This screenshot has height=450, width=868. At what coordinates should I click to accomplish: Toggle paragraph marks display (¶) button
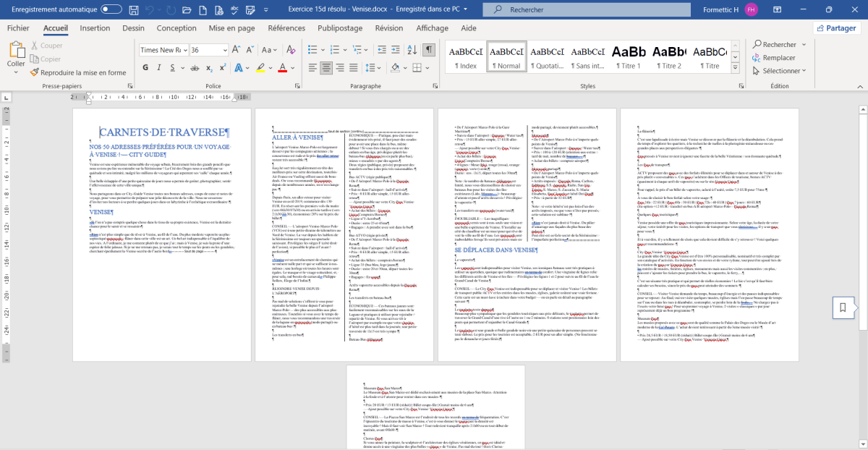[x=429, y=50]
